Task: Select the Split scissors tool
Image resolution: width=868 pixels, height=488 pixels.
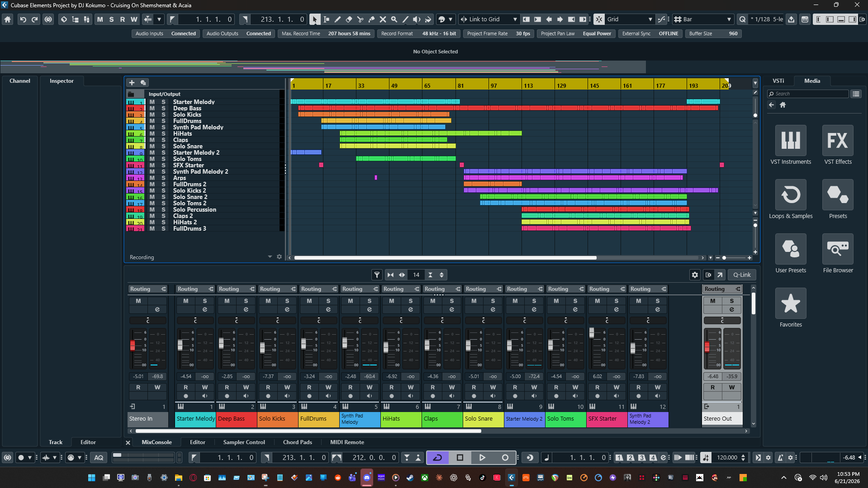Action: (360, 19)
